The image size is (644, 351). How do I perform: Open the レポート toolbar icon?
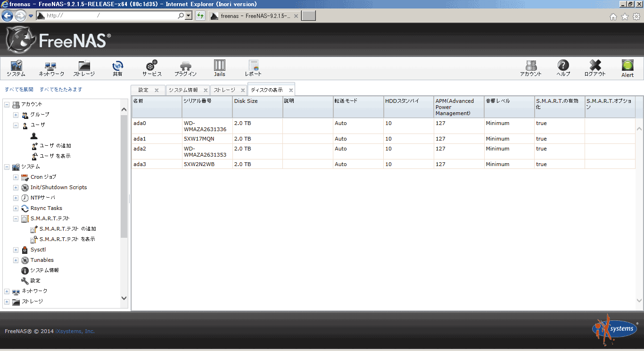pyautogui.click(x=253, y=68)
